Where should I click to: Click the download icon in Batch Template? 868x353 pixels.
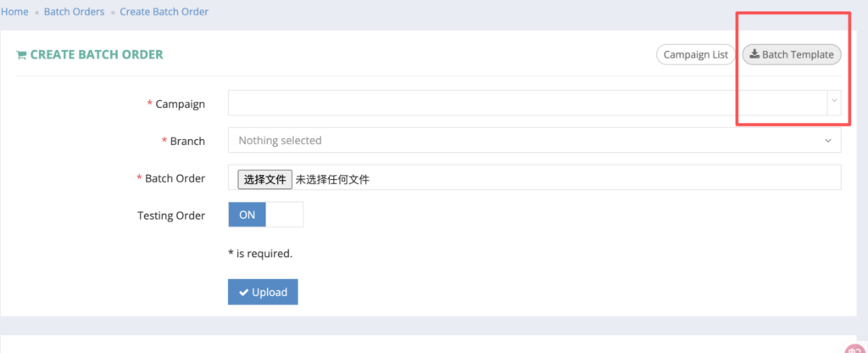pyautogui.click(x=754, y=54)
